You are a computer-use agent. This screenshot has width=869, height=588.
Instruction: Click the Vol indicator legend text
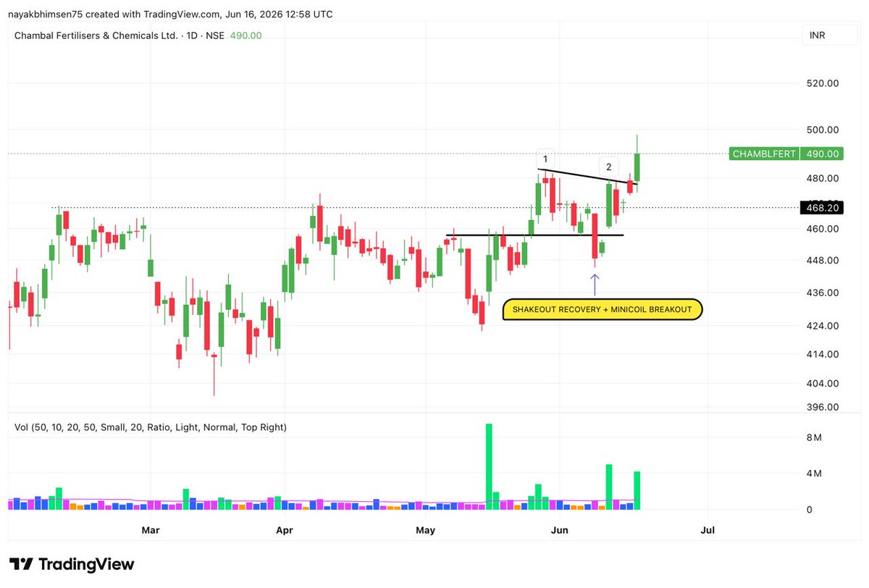pos(151,427)
